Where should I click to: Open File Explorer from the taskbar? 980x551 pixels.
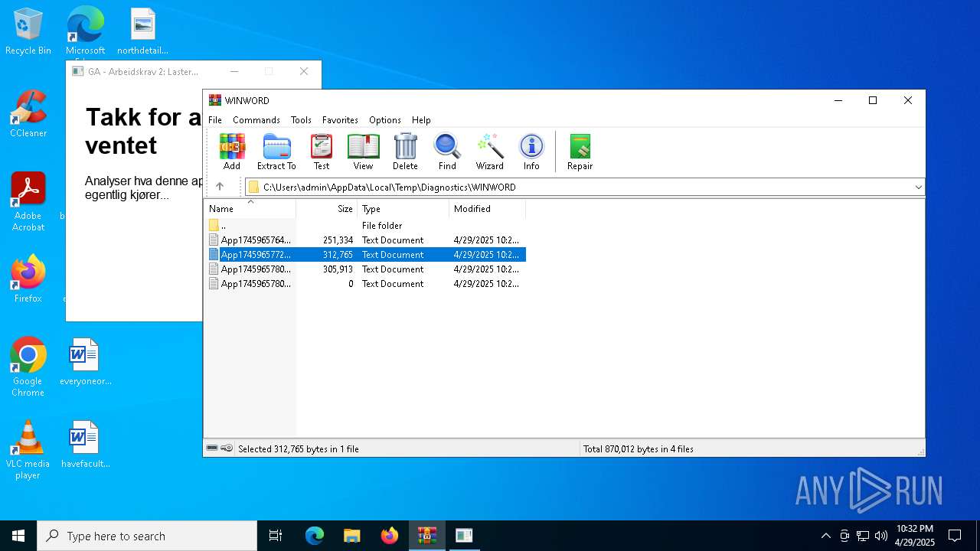coord(352,536)
